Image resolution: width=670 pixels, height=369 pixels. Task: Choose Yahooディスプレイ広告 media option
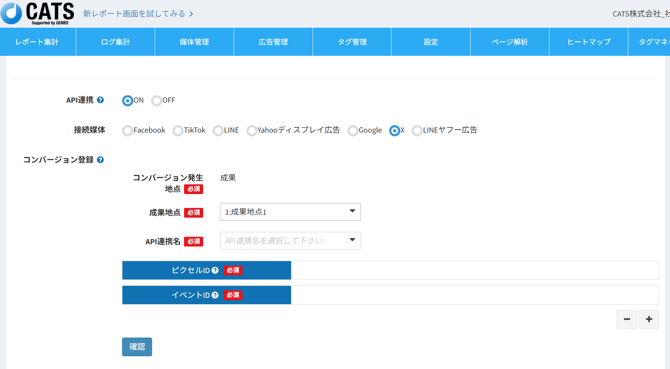(x=252, y=130)
